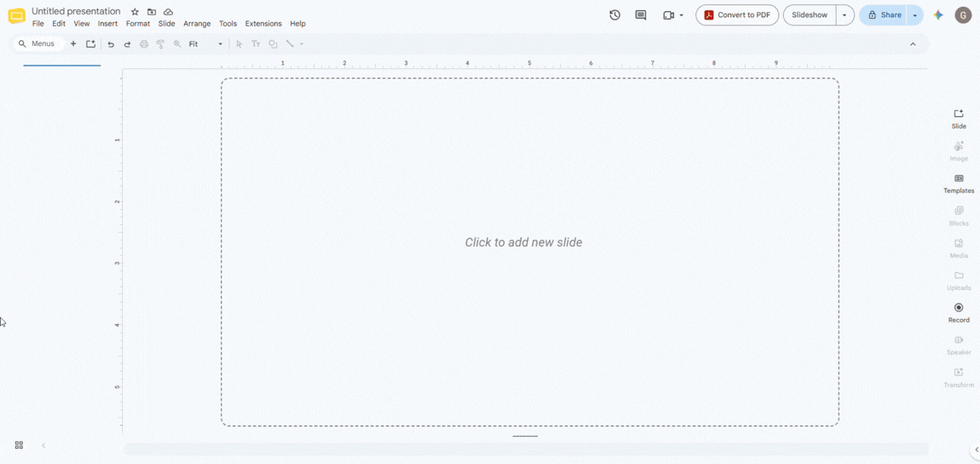Image resolution: width=980 pixels, height=464 pixels.
Task: Open the Arrange menu
Action: [197, 24]
